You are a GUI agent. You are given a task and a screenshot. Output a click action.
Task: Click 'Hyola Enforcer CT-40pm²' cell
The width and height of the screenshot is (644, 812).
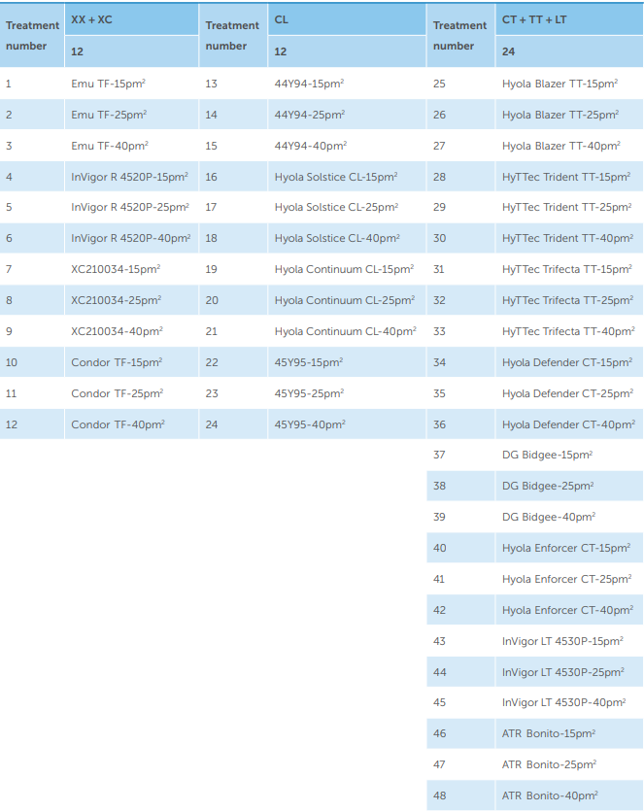click(569, 610)
